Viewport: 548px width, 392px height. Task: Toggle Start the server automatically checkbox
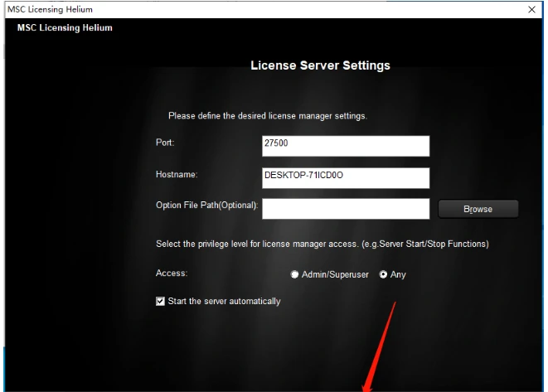click(160, 301)
